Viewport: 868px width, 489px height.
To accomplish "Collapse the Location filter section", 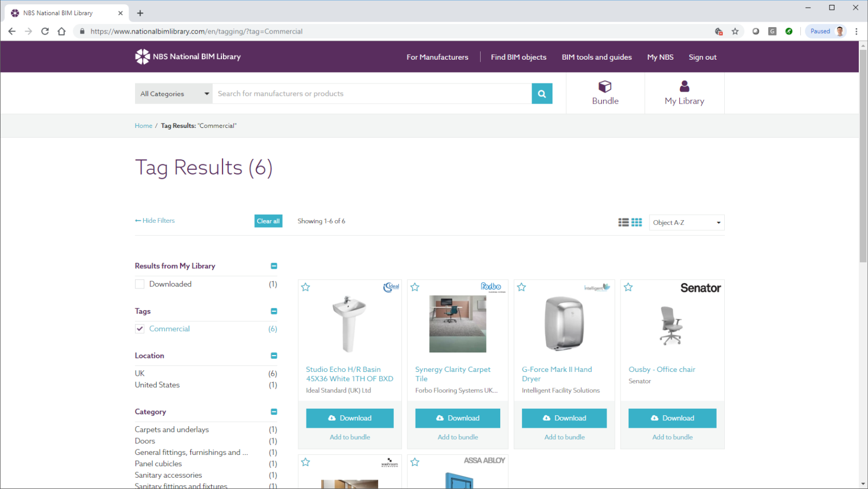I will (x=274, y=356).
